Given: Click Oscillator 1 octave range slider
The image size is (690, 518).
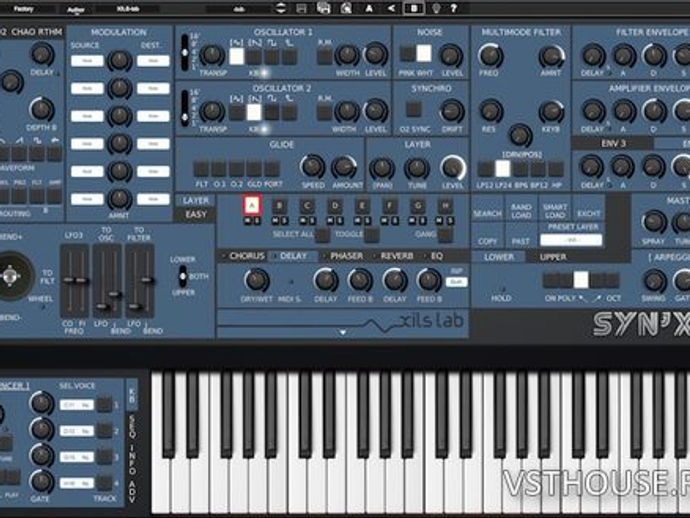Looking at the screenshot, I should point(185,53).
